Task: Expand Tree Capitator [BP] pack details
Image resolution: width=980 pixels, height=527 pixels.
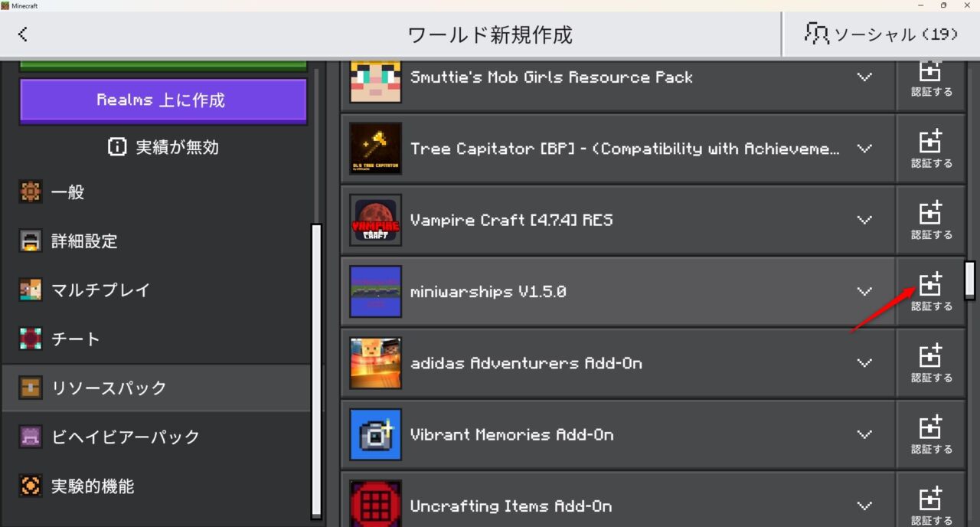Action: pos(865,149)
